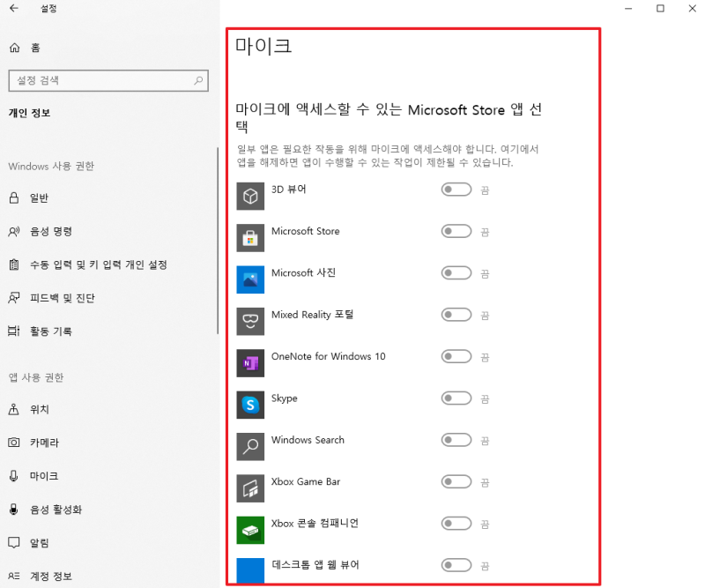The width and height of the screenshot is (705, 588).
Task: Click the sidebar vertical scrollbar
Action: tap(218, 241)
